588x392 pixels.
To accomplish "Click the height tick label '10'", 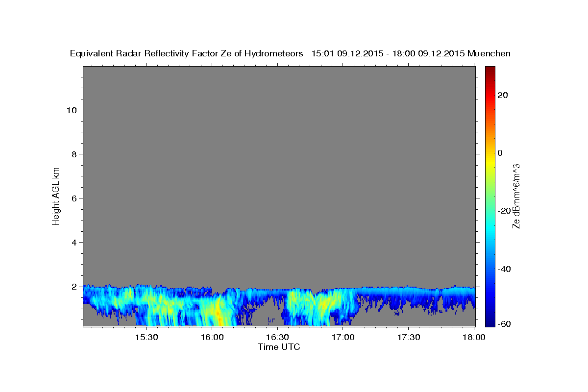I will tap(72, 110).
